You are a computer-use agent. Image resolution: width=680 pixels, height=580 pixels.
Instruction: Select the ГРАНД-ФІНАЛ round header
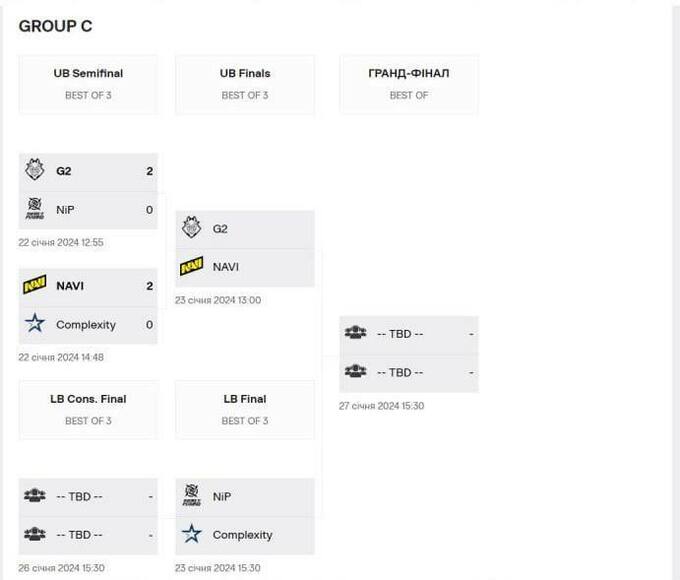(408, 73)
